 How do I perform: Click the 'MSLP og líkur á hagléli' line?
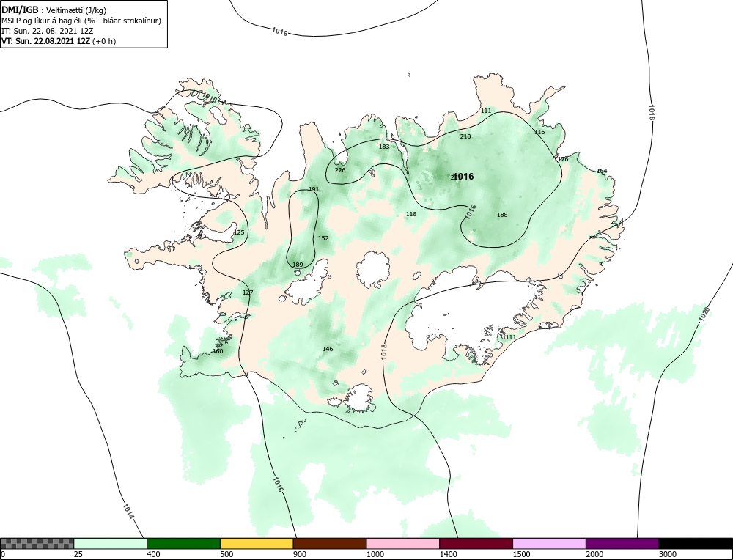pos(81,21)
